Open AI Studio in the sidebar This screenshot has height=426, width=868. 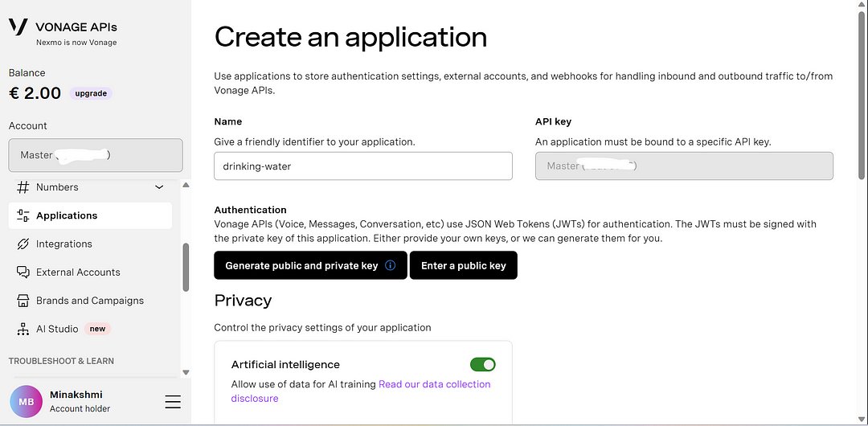[90, 329]
